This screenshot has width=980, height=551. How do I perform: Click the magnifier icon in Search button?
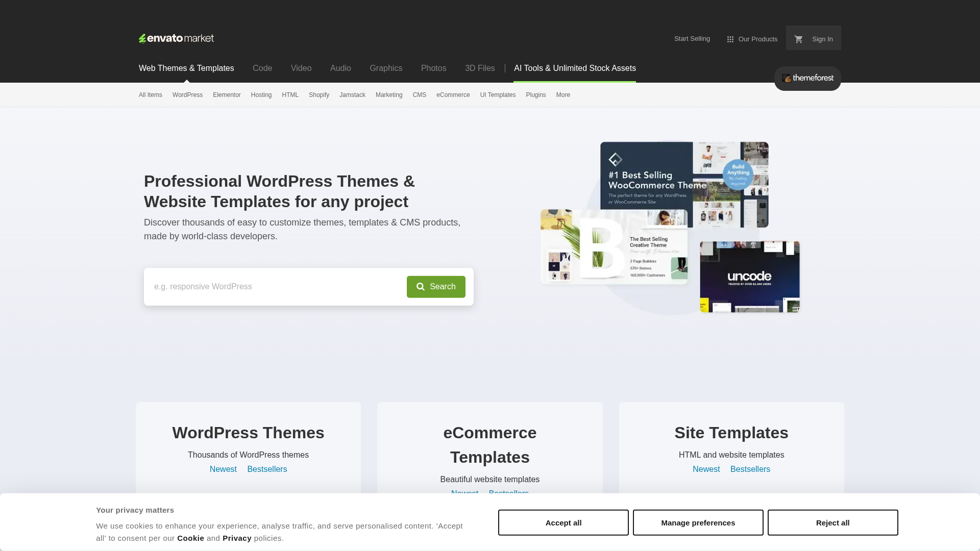(x=421, y=287)
